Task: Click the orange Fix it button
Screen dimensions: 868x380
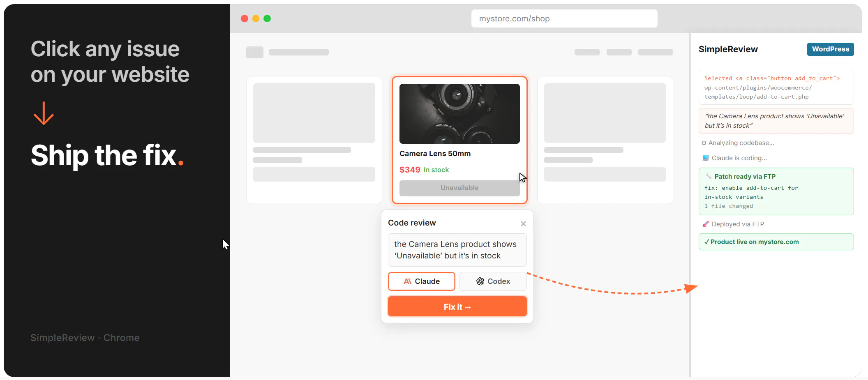Action: pyautogui.click(x=457, y=306)
